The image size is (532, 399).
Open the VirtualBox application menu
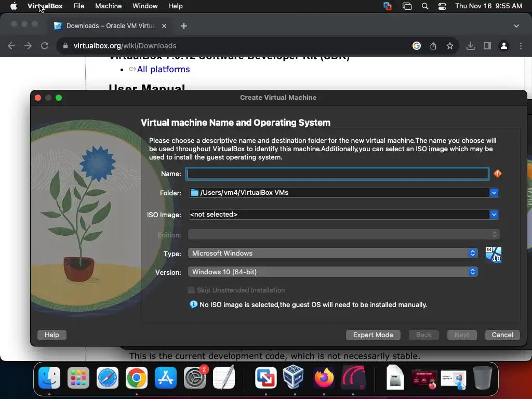(x=45, y=6)
